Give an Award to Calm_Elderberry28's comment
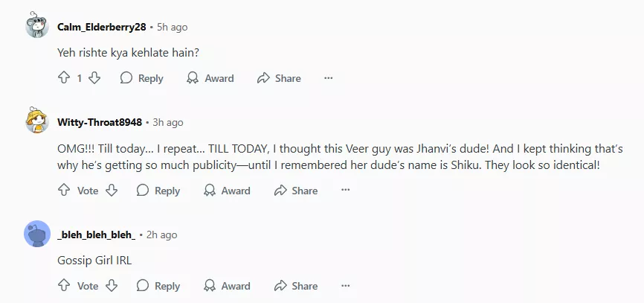Image resolution: width=644 pixels, height=303 pixels. 210,78
